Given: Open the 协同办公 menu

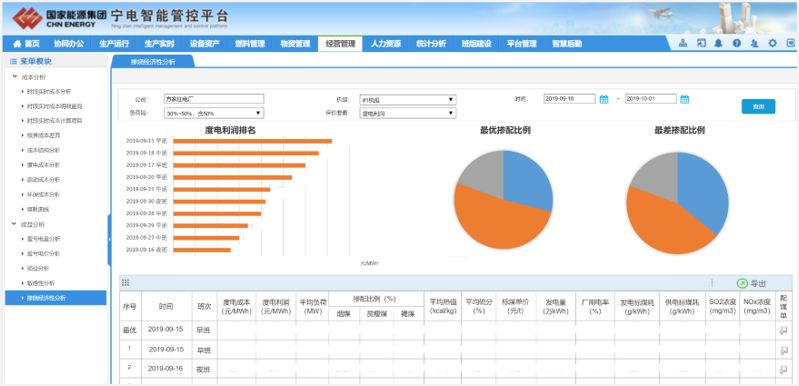Looking at the screenshot, I should pos(69,44).
